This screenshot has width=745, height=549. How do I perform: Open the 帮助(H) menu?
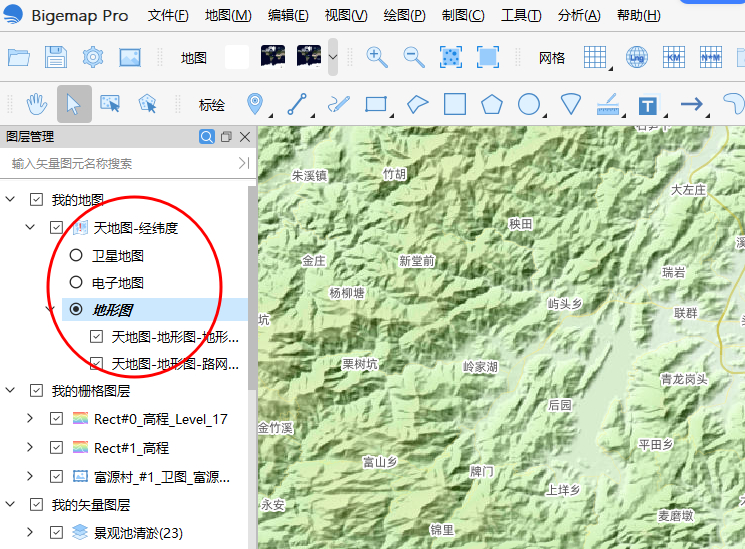pyautogui.click(x=639, y=15)
